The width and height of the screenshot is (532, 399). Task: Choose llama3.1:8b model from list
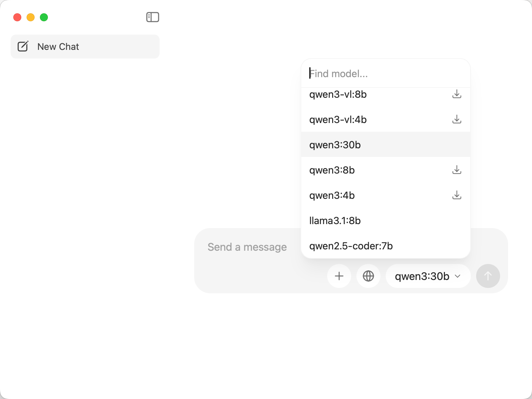click(x=335, y=221)
